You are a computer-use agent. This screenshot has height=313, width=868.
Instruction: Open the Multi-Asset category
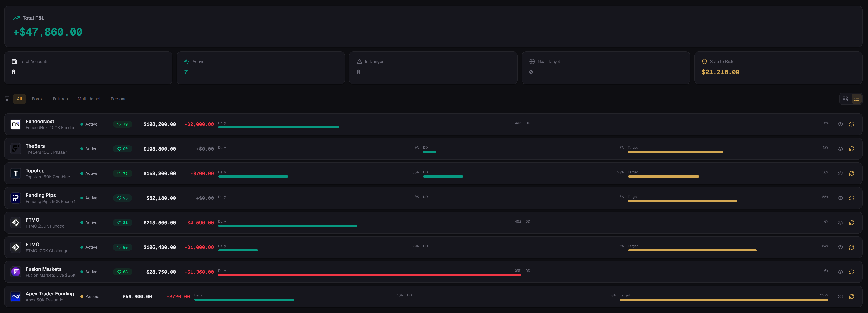[x=89, y=98]
